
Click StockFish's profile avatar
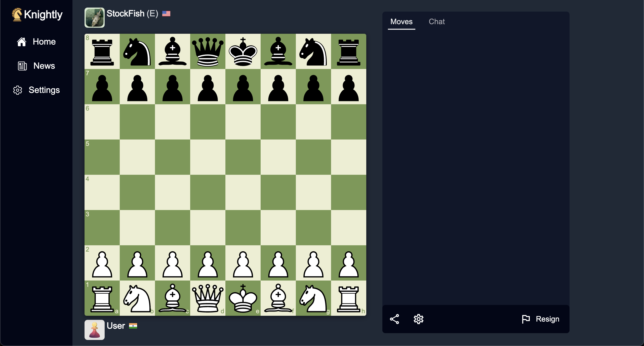(94, 17)
